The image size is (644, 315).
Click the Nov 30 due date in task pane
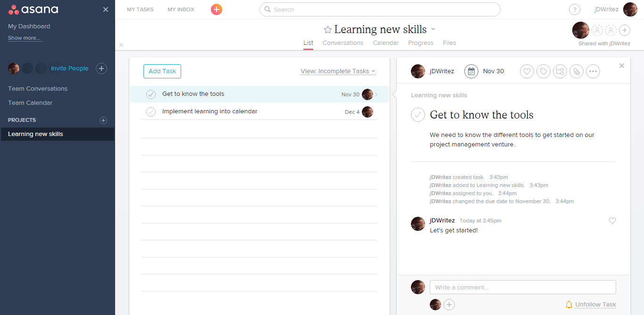tap(493, 71)
